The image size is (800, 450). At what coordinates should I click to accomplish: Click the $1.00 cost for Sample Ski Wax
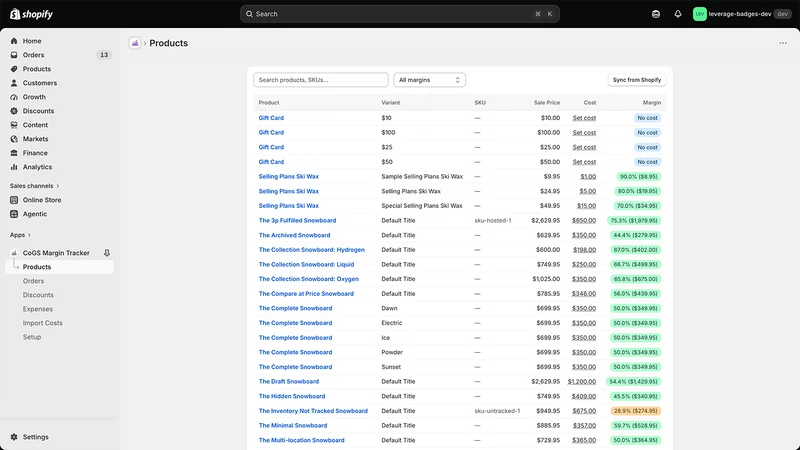588,177
